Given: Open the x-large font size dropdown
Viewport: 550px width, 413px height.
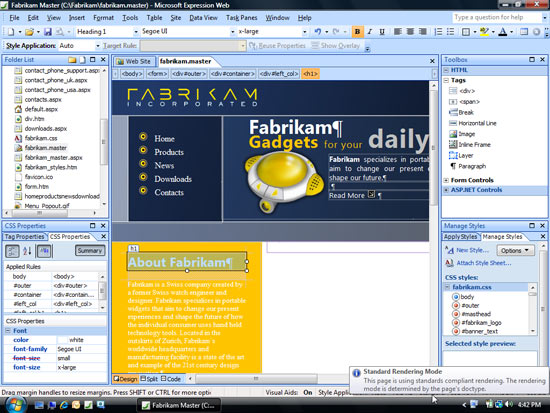Looking at the screenshot, I should 304,32.
